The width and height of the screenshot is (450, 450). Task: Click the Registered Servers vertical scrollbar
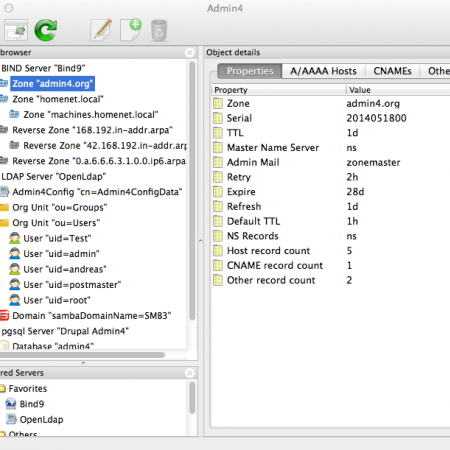192,398
